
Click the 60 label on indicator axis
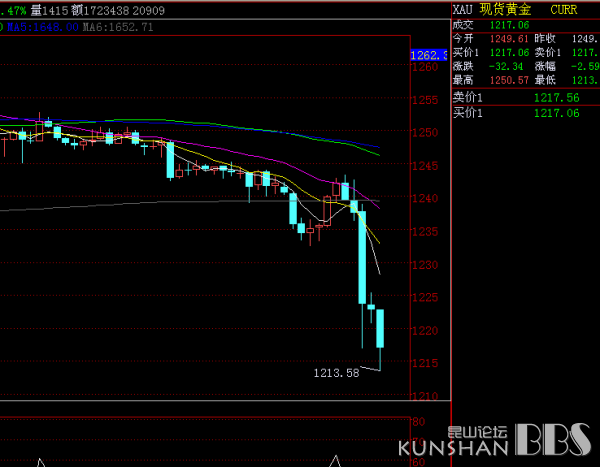419,462
